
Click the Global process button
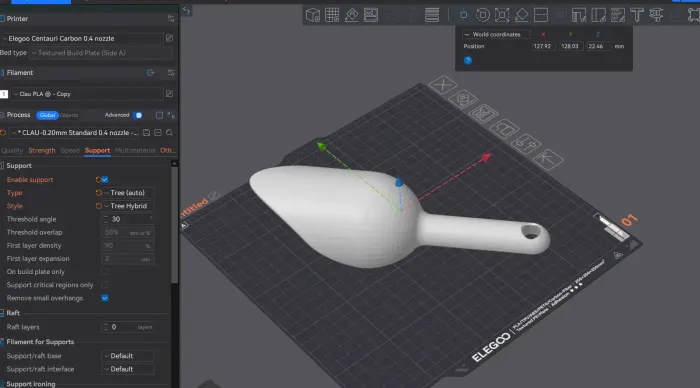tap(47, 115)
